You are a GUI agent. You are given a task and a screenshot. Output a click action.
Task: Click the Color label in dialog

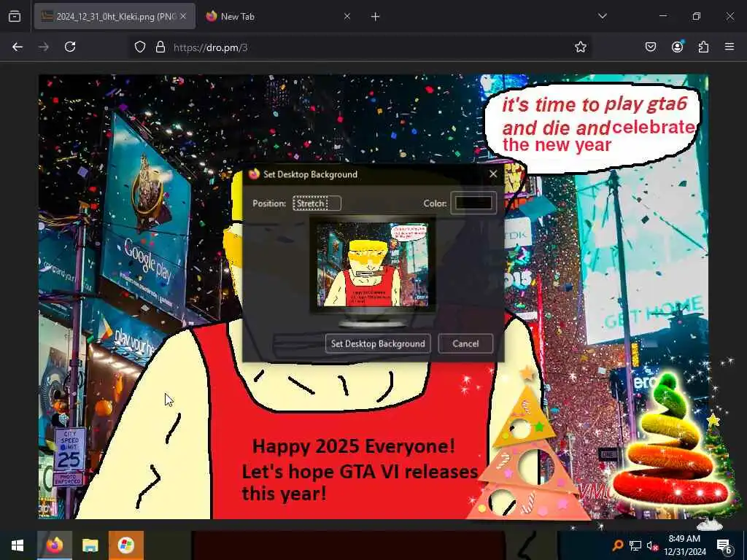435,203
